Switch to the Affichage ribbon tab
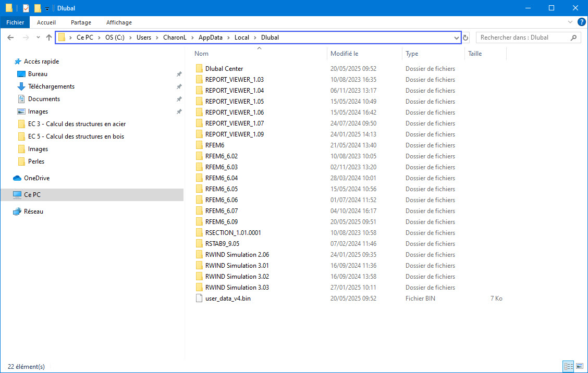 click(x=119, y=22)
